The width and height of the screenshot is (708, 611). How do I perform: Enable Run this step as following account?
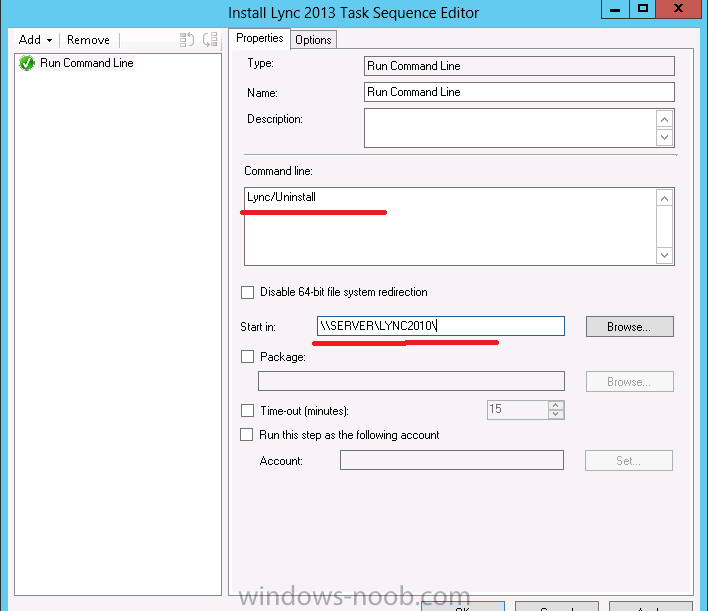(x=248, y=435)
